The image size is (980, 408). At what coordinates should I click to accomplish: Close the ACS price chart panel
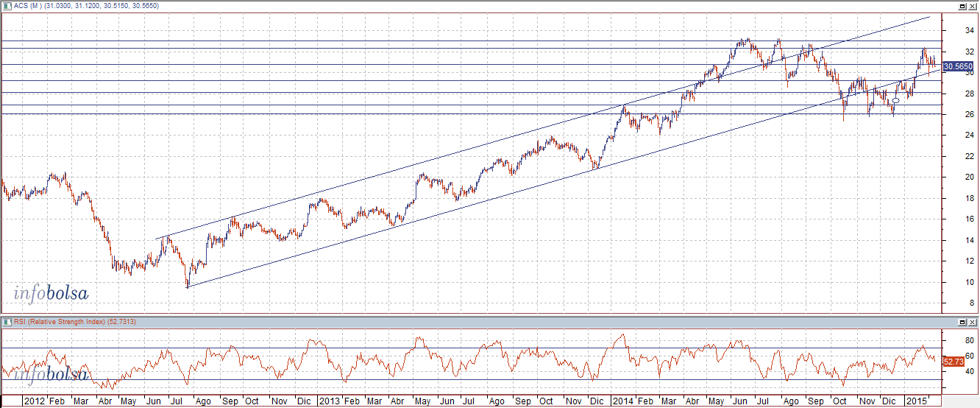pyautogui.click(x=973, y=6)
